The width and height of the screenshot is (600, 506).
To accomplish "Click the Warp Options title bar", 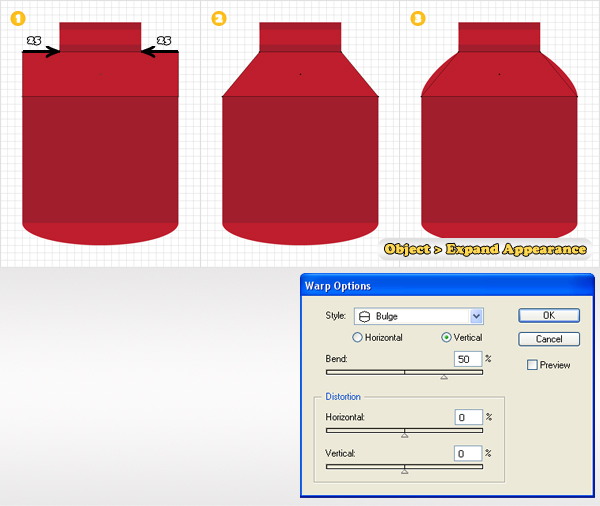I will tap(447, 286).
